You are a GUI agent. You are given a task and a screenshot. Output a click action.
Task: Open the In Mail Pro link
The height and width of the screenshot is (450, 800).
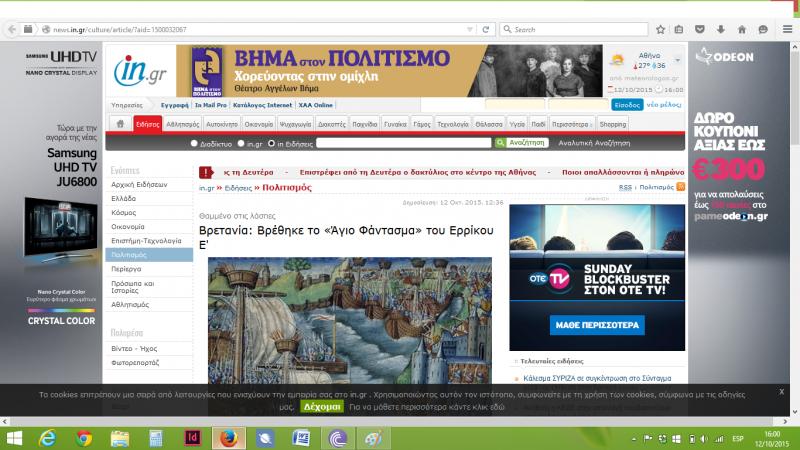point(211,105)
